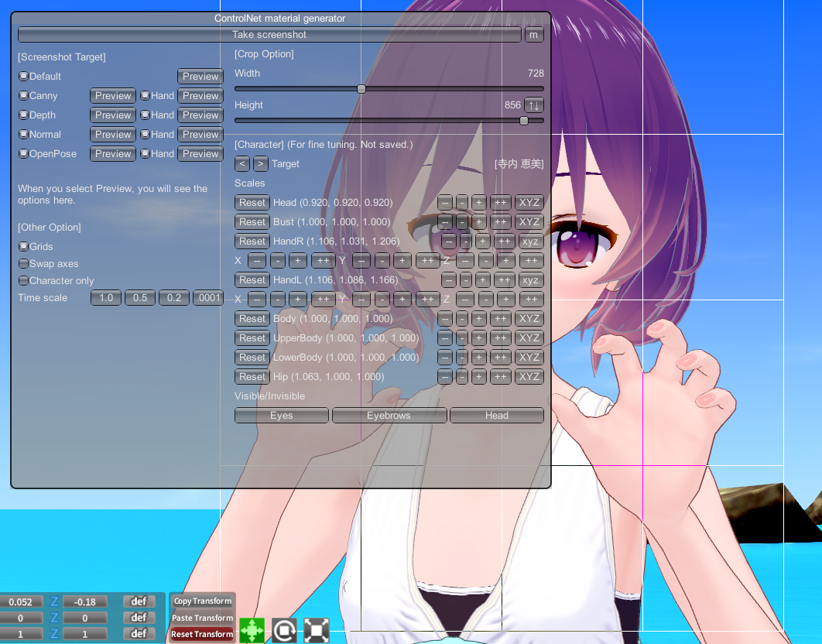Increase Hip scale with '++' button

pos(501,376)
